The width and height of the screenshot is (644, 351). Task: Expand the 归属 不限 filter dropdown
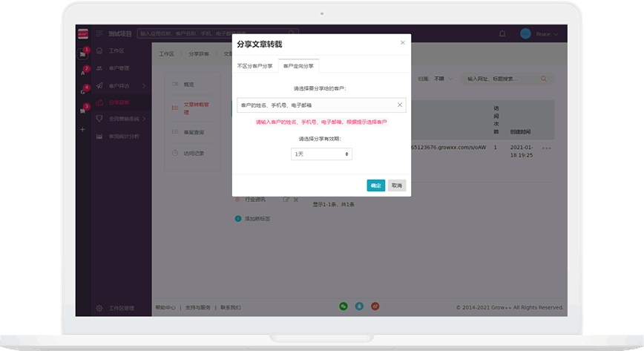pos(443,79)
